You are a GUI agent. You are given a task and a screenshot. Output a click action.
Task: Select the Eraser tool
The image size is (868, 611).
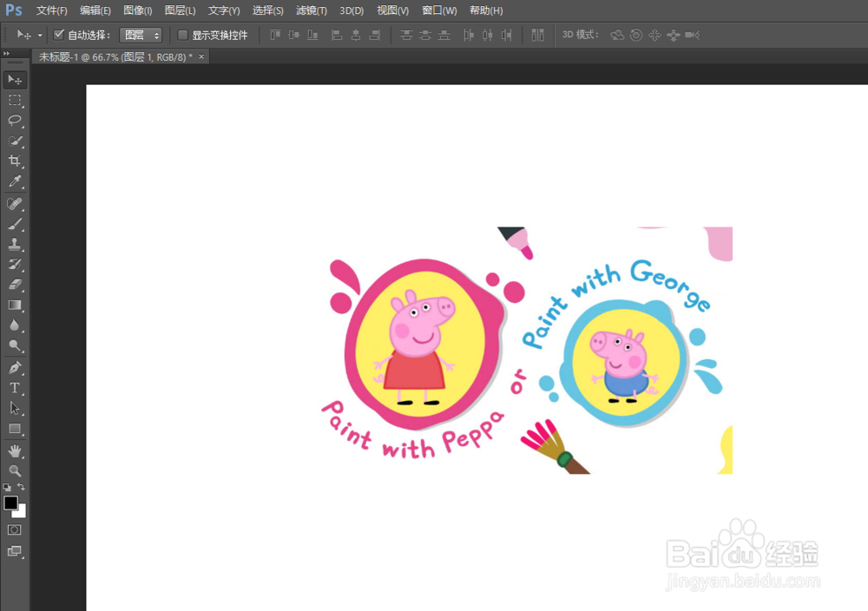15,285
